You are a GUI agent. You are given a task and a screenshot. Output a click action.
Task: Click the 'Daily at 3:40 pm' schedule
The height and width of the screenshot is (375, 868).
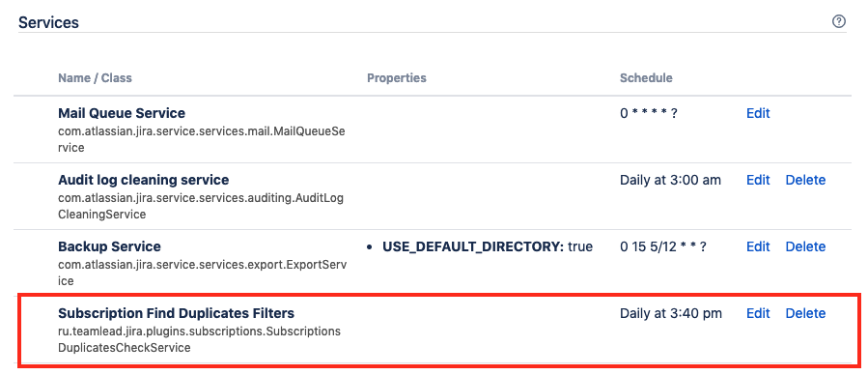pyautogui.click(x=670, y=313)
